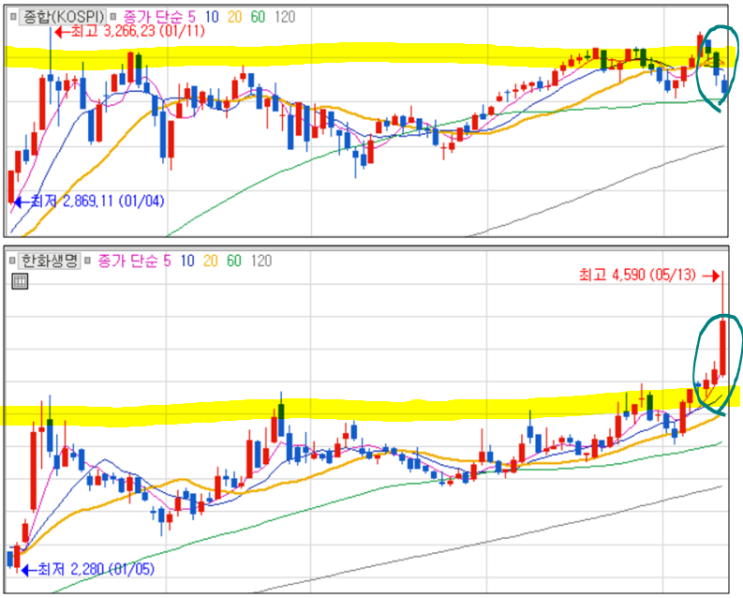Toggle small square before 한화생명 label
The height and width of the screenshot is (598, 743).
point(12,261)
